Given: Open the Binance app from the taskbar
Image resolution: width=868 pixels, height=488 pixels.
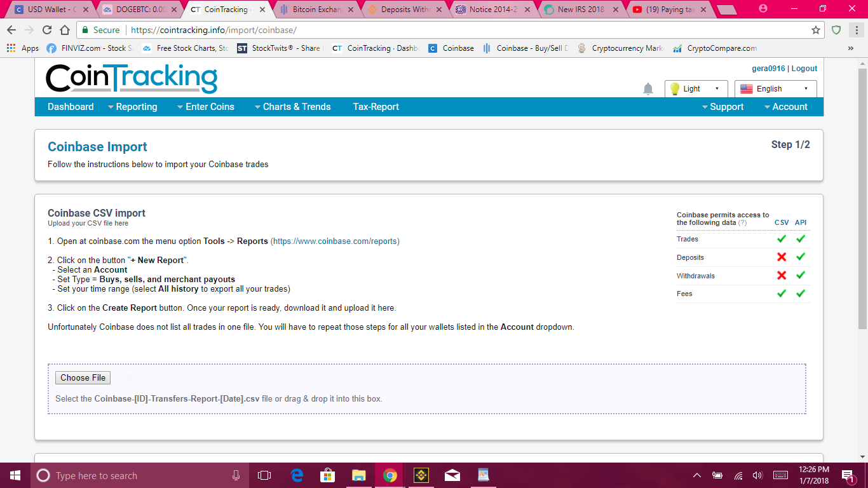Looking at the screenshot, I should pyautogui.click(x=421, y=475).
